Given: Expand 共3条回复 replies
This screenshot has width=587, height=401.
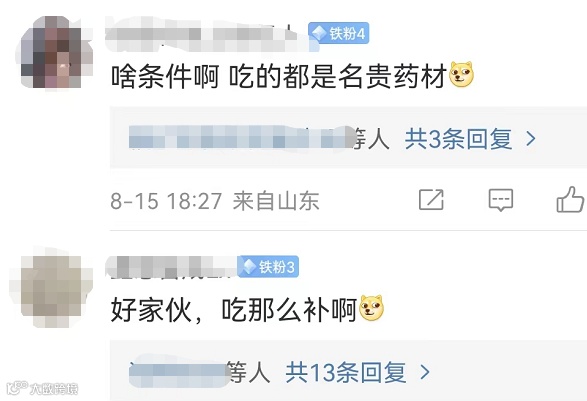Looking at the screenshot, I should click(x=459, y=139).
